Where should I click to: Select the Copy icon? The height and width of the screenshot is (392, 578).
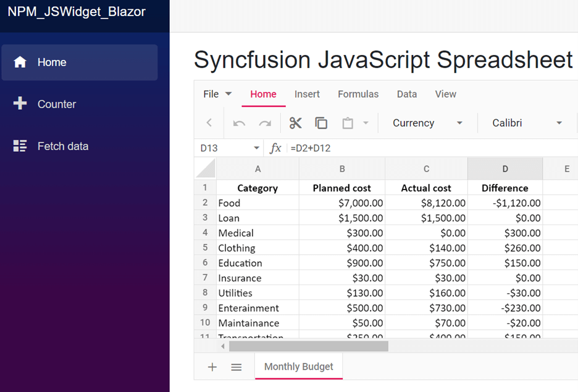click(x=321, y=122)
